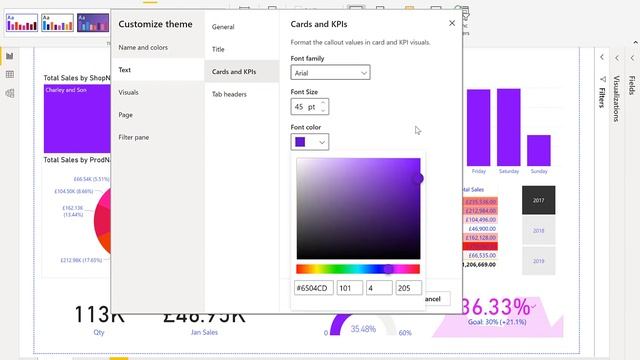Open the Text section

(x=158, y=70)
